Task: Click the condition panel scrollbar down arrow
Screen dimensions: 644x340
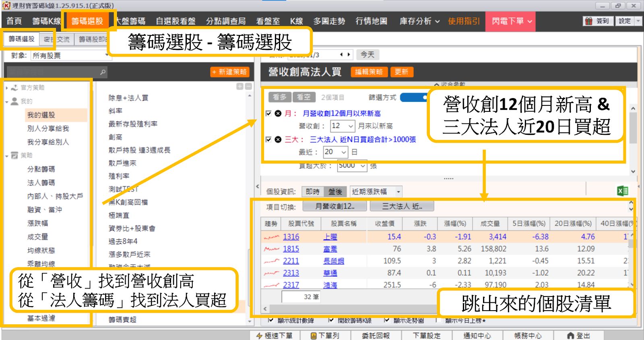Action: point(633,171)
